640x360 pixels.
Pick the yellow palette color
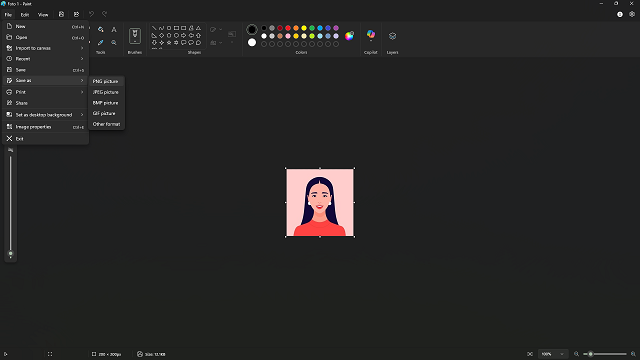tap(304, 28)
